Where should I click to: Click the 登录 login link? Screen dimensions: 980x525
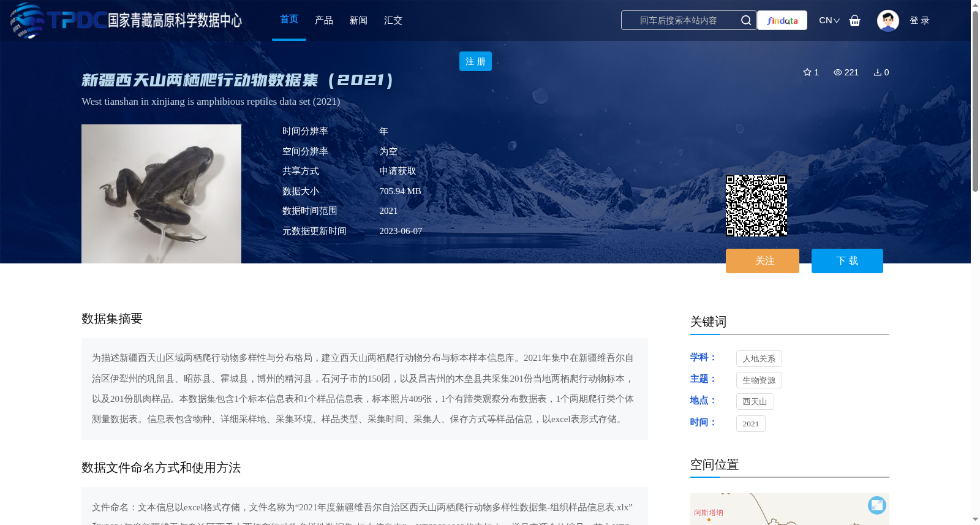(x=919, y=20)
